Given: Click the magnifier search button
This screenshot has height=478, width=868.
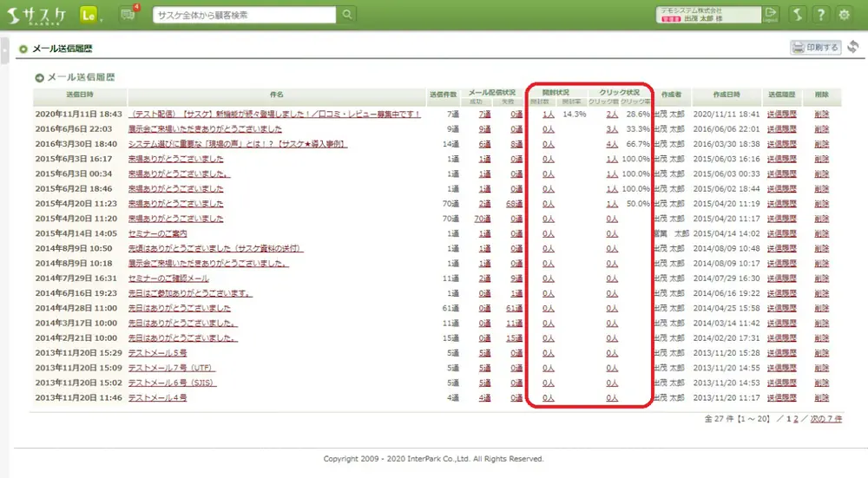Looking at the screenshot, I should 346,15.
